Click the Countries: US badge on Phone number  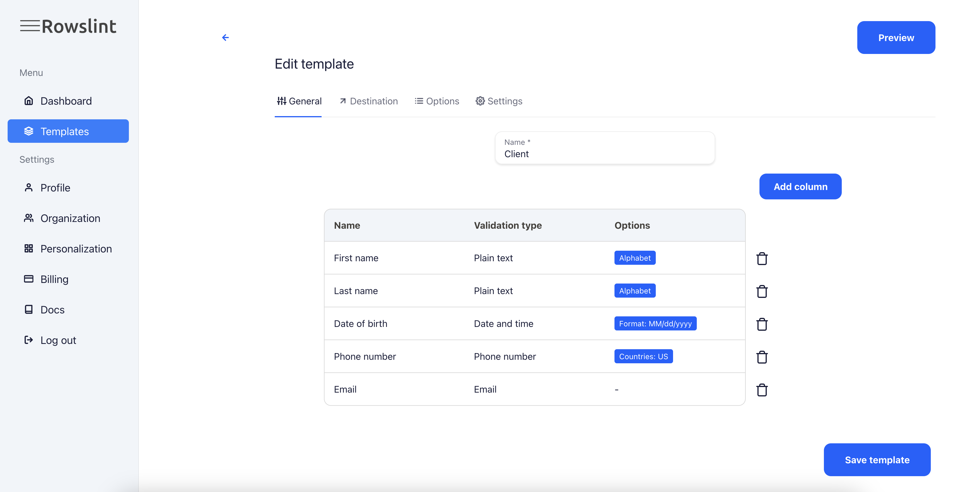(643, 356)
